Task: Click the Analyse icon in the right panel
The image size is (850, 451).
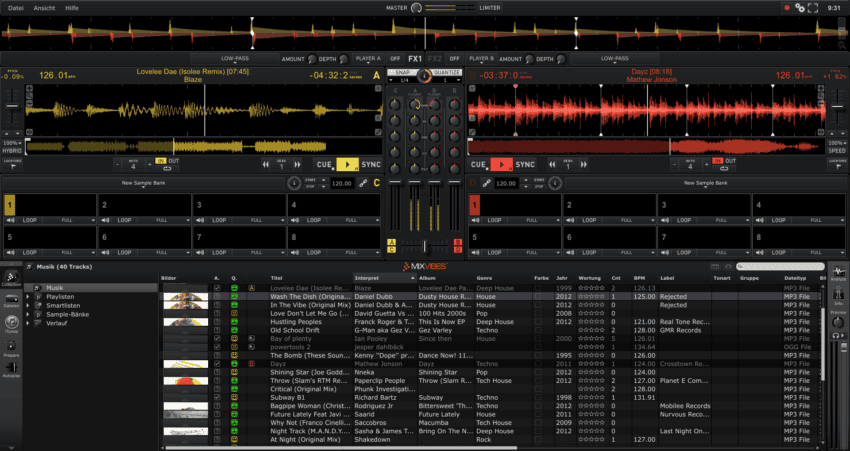Action: (x=839, y=273)
